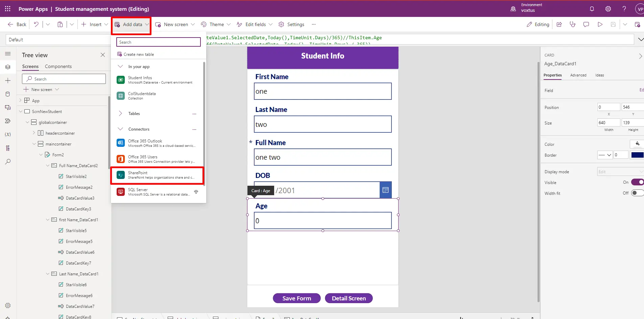Select Student Infos Dataverse table
The image size is (644, 319).
coord(157,80)
